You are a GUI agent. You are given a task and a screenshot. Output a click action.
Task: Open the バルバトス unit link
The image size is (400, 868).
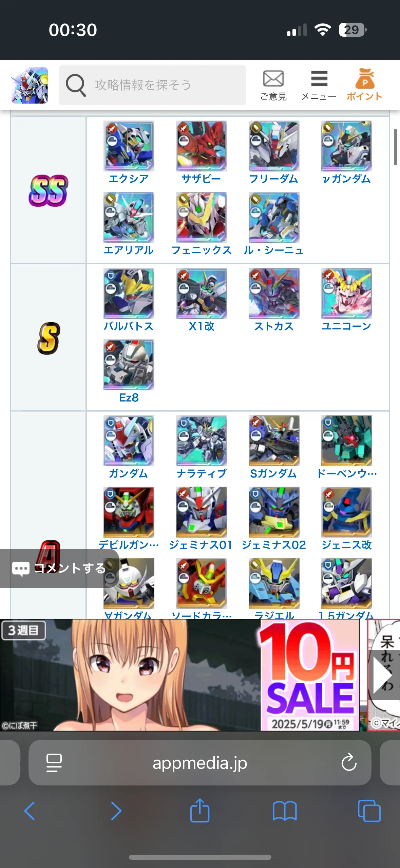click(129, 326)
